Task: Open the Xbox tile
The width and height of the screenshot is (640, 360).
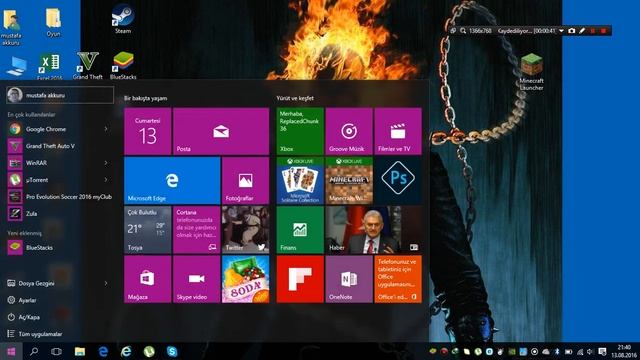Action: click(x=300, y=131)
